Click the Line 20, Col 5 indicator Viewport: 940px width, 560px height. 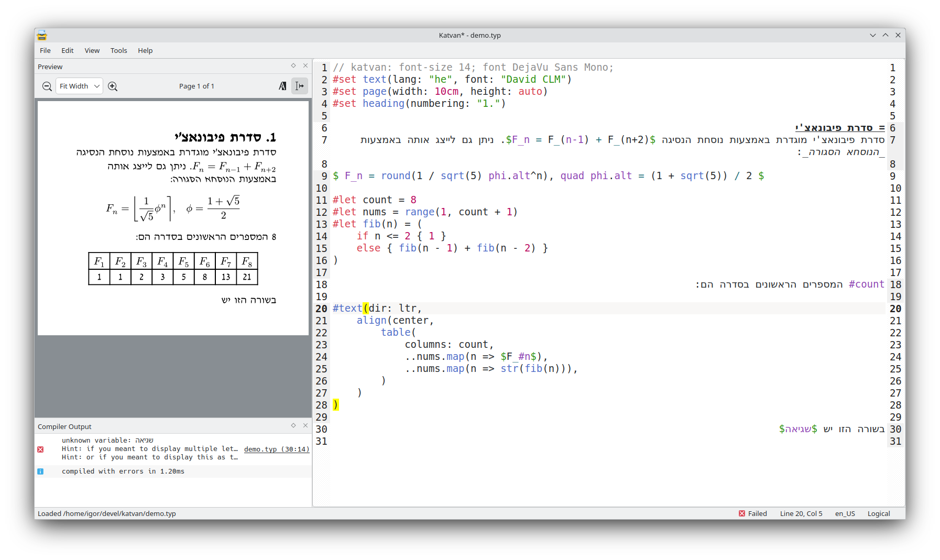click(x=801, y=514)
